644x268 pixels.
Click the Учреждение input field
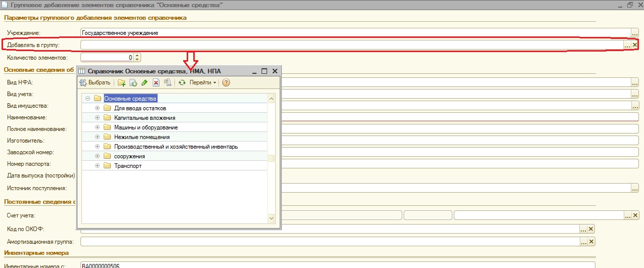pyautogui.click(x=356, y=33)
